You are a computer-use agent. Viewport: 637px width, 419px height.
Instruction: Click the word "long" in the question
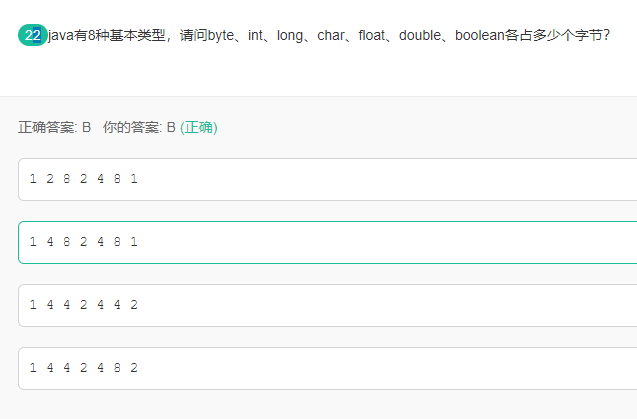point(290,36)
